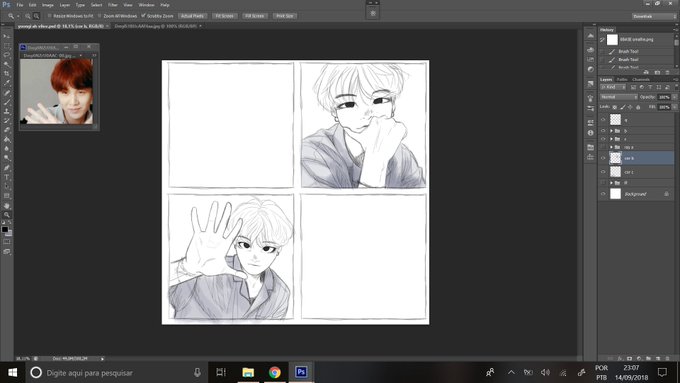Screen dimensions: 680x383
Task: Disable Scrubby Zoom checkbox
Action: point(143,16)
